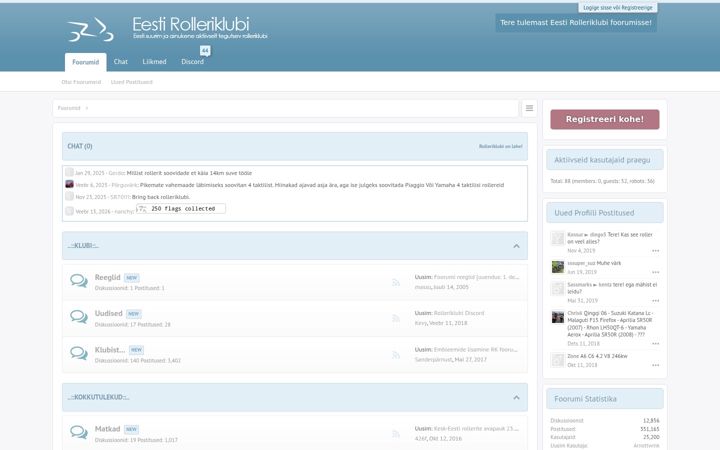The image size is (720, 450).
Task: Click the Reeglid forum speech bubble icon
Action: 79,281
